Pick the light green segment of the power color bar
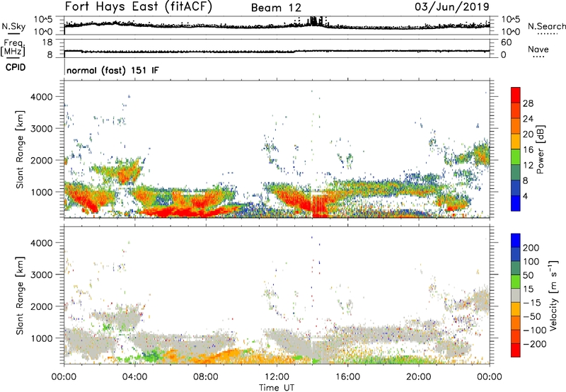The width and height of the screenshot is (566, 392). [x=516, y=156]
